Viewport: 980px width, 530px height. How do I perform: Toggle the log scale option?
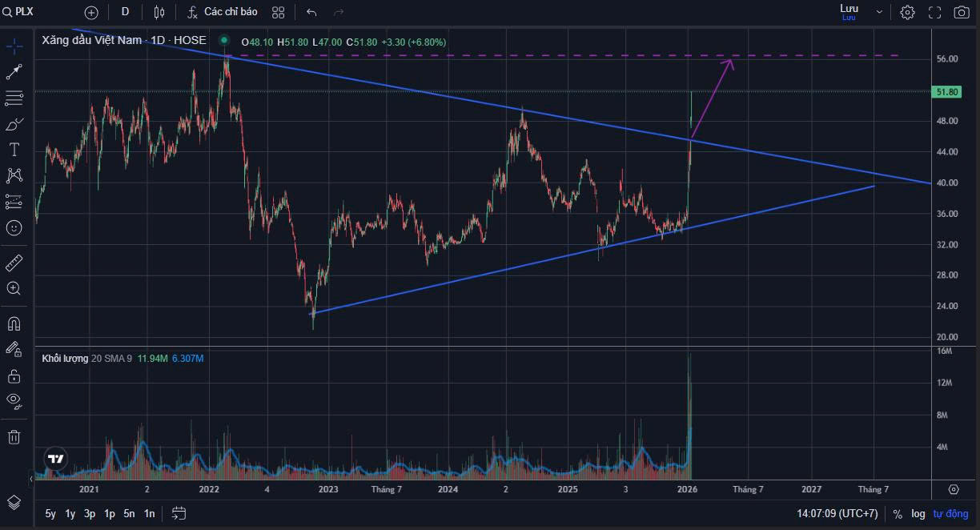(x=918, y=514)
